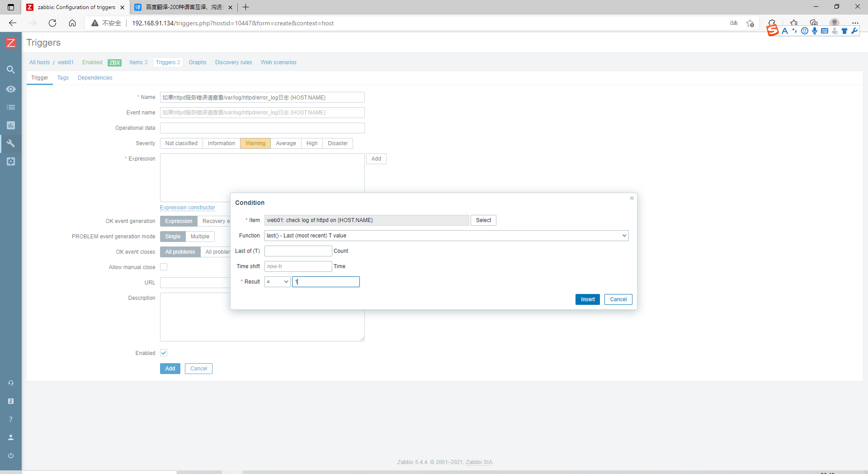868x474 pixels.
Task: Open Help question mark icon in sidebar
Action: pyautogui.click(x=11, y=419)
